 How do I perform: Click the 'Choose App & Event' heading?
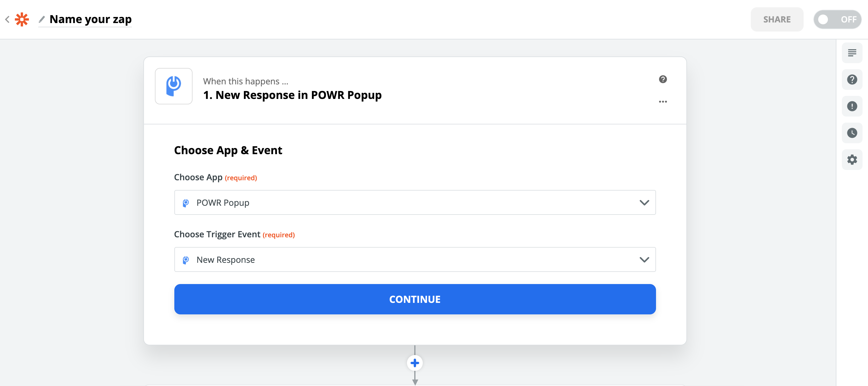click(x=228, y=150)
